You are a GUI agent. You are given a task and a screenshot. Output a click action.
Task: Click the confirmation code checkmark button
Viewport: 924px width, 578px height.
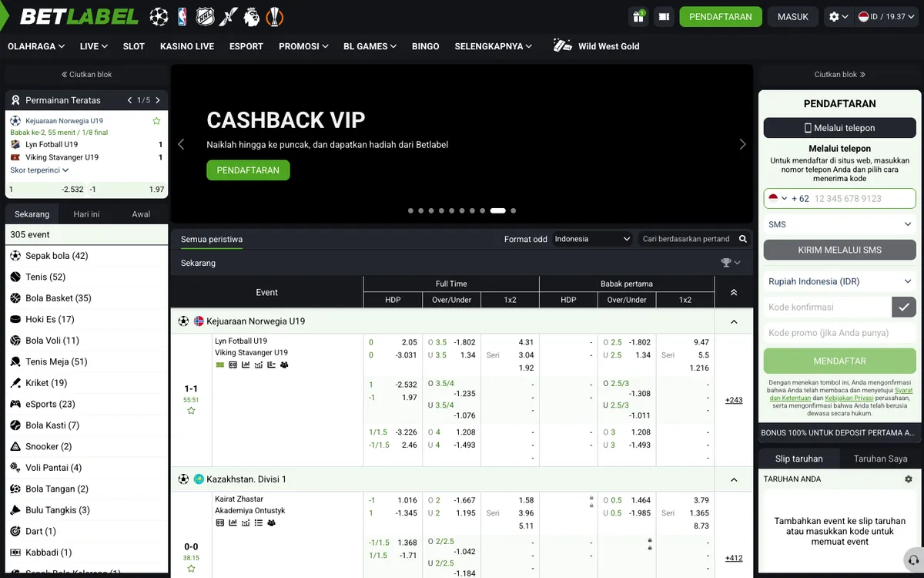click(x=903, y=307)
